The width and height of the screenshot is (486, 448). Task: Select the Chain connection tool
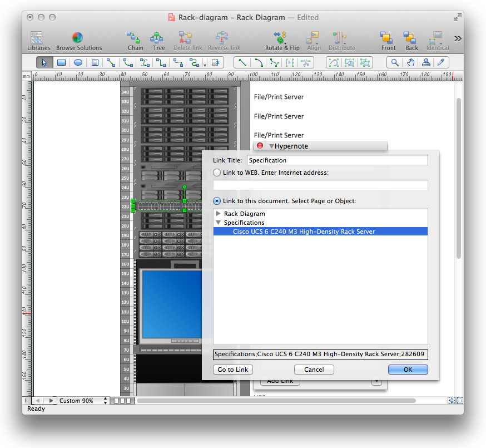tap(135, 41)
